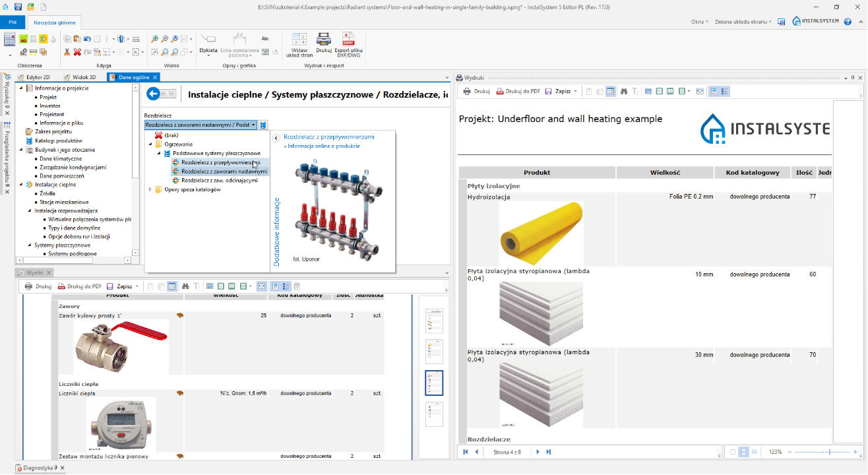Viewport: 868px width, 475px height.
Task: Go to next page in Wydruki
Action: [538, 452]
